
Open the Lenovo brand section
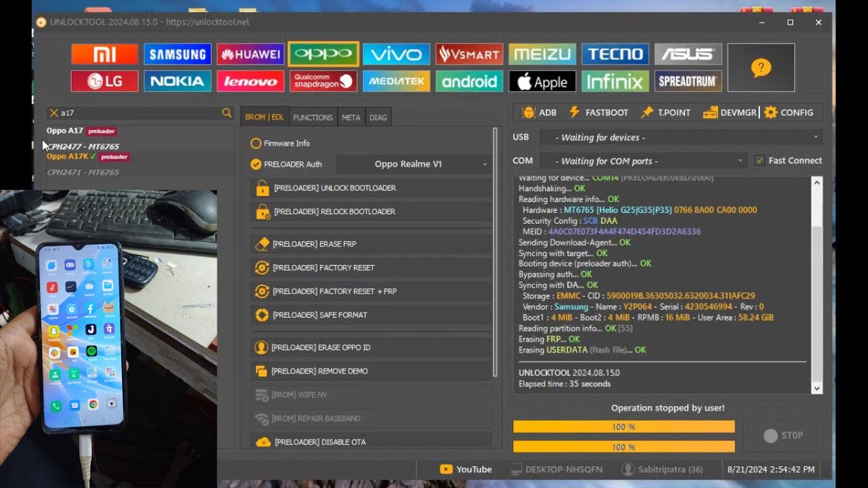[250, 81]
